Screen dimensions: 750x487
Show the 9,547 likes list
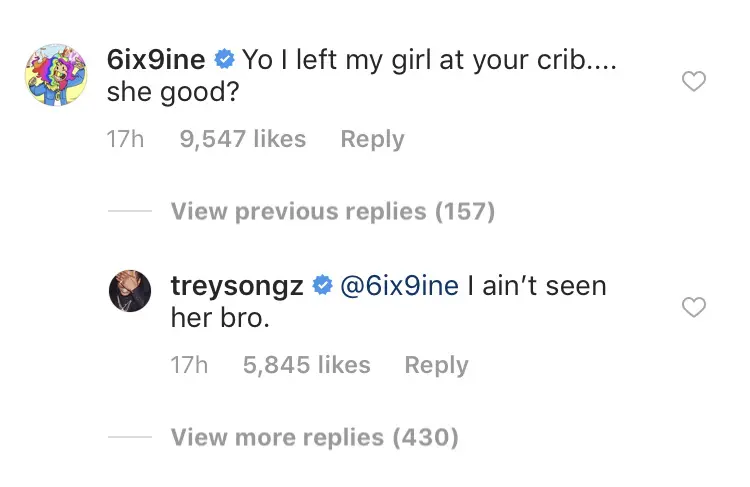tap(242, 140)
